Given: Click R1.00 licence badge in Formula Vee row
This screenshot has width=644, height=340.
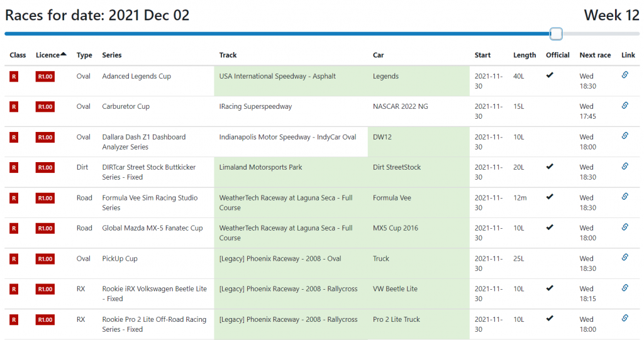Looking at the screenshot, I should 45,198.
